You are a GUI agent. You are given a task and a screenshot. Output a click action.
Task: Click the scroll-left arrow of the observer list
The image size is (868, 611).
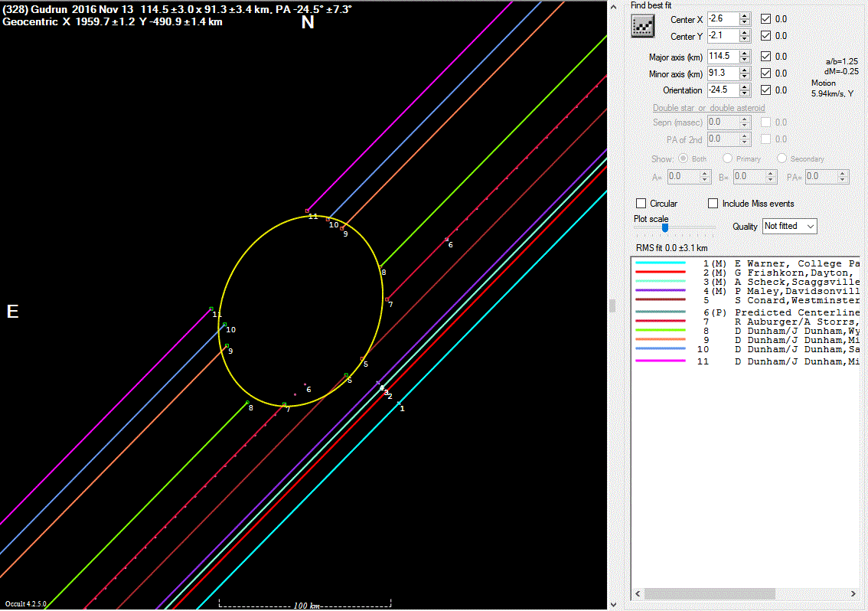tap(637, 594)
